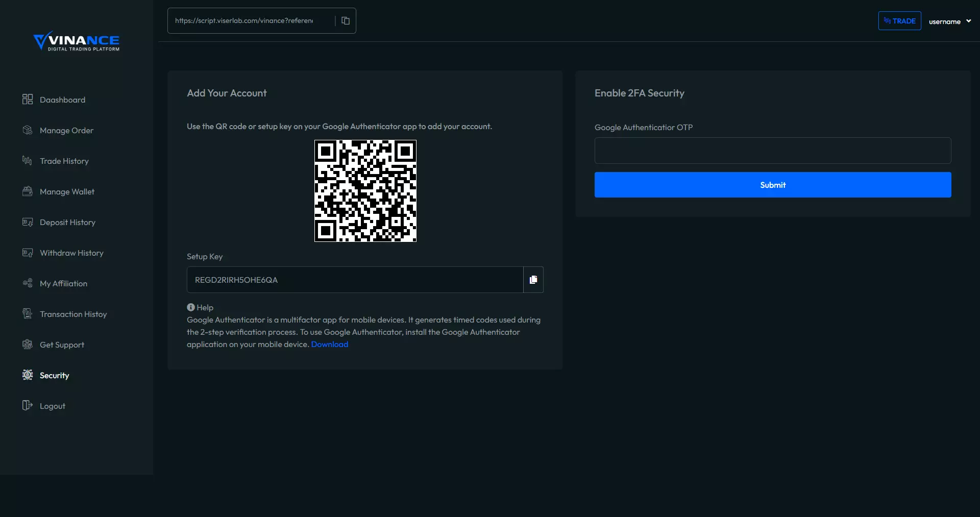This screenshot has width=980, height=517.
Task: Follow the Download link for Google Authenticator
Action: tap(330, 344)
